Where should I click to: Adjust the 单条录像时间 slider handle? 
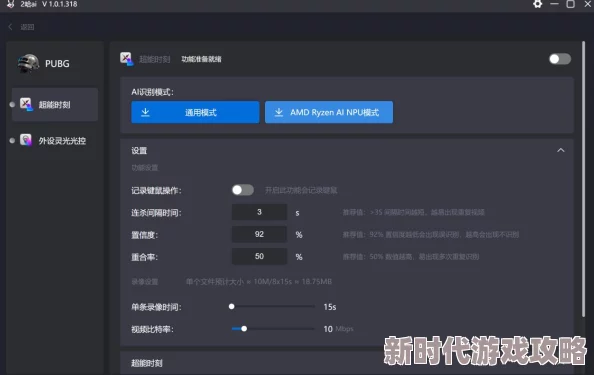click(231, 306)
